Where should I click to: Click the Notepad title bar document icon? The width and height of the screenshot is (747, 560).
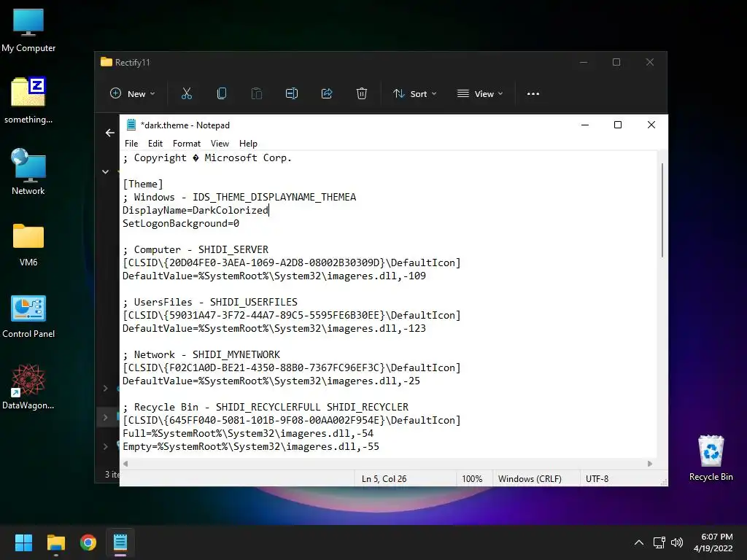click(x=131, y=125)
